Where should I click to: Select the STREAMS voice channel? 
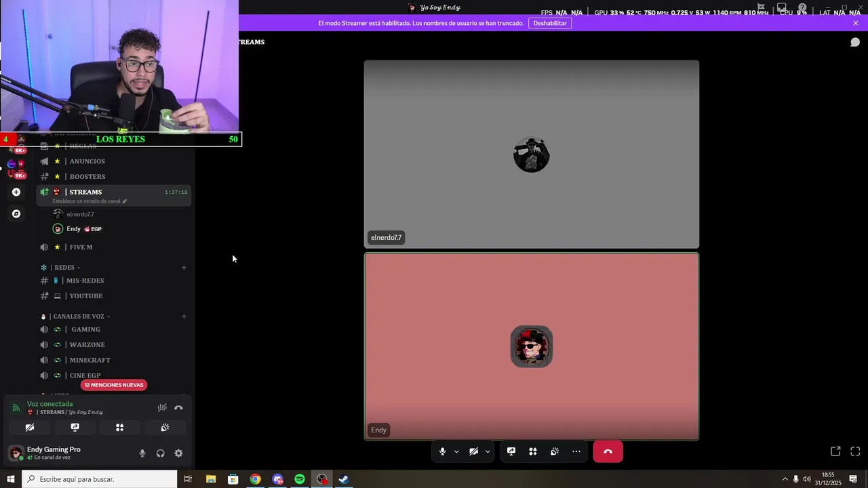pyautogui.click(x=85, y=192)
